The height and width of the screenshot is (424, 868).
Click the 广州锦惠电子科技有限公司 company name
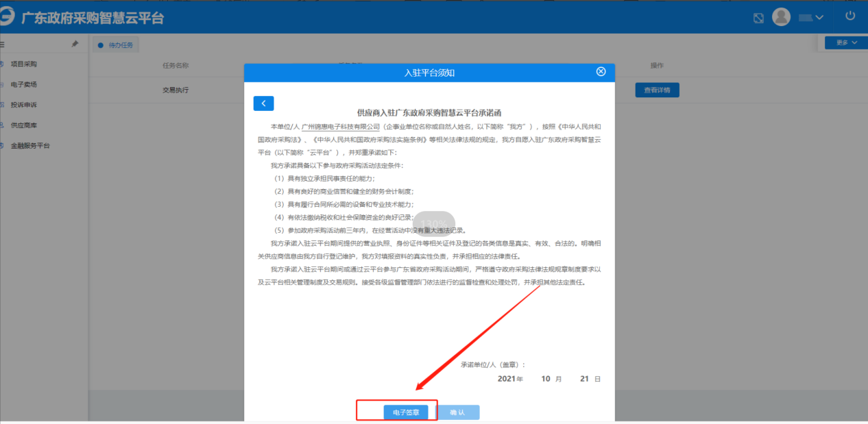pos(341,127)
